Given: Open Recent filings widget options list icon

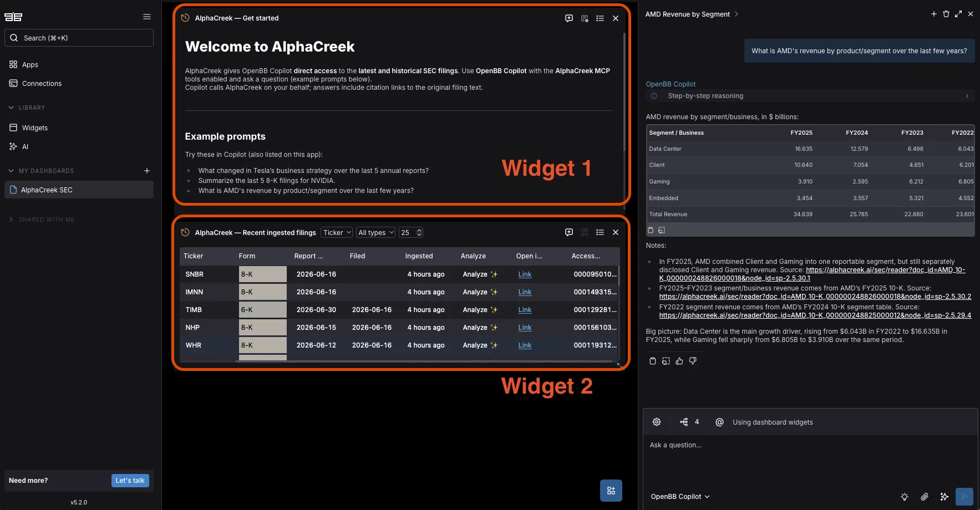Looking at the screenshot, I should [x=600, y=232].
